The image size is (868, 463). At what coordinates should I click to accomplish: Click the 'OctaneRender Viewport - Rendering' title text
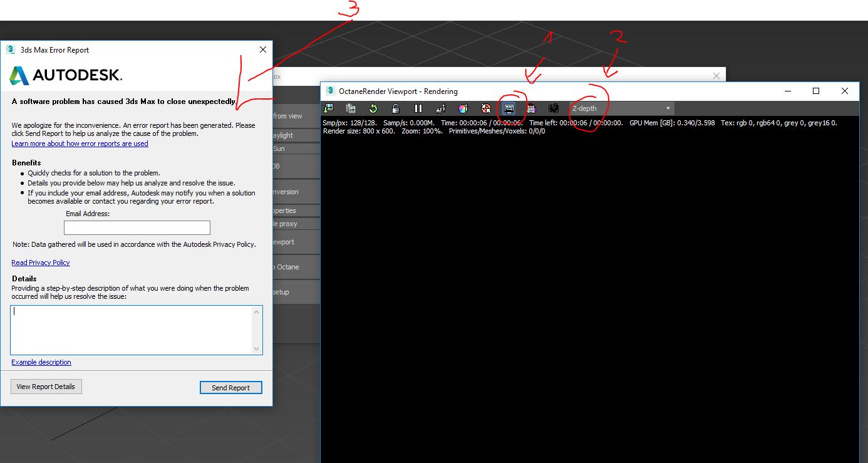pos(398,91)
